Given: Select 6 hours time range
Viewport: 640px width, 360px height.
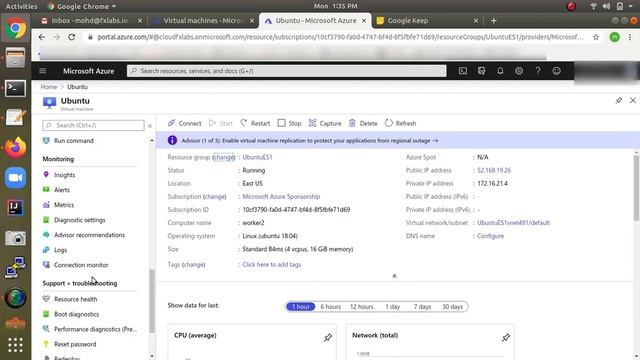Looking at the screenshot, I should 331,307.
